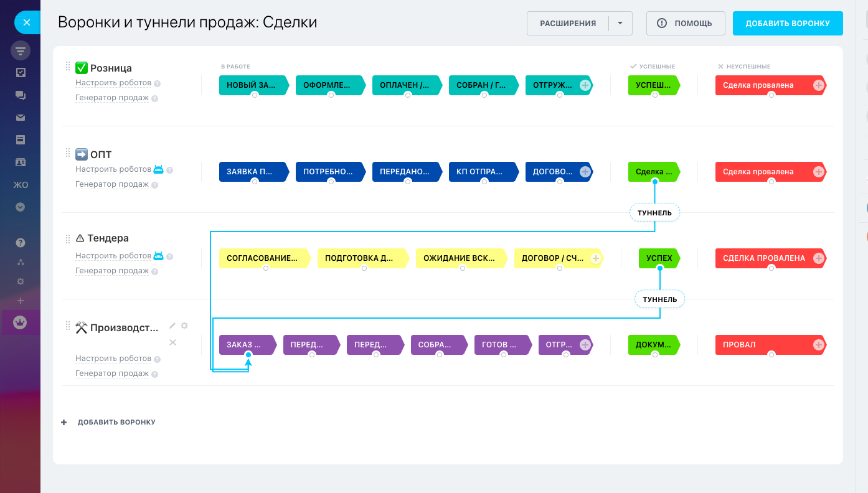Click the crown icon in left sidebar
This screenshot has width=868, height=493.
point(21,322)
